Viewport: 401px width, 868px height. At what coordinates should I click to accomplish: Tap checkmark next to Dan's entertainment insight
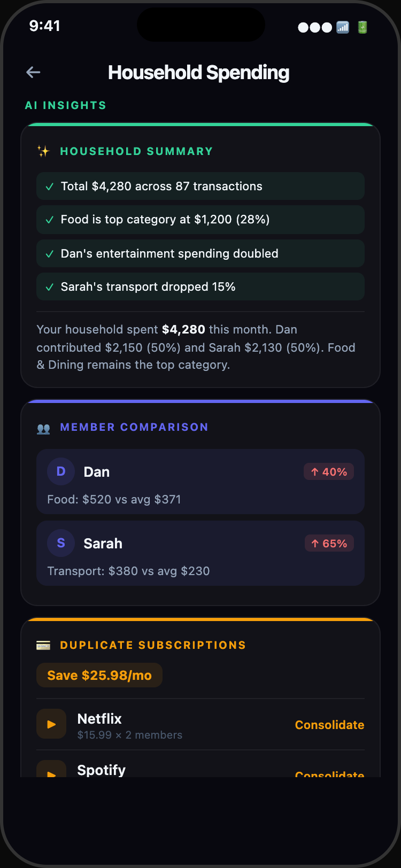(x=50, y=254)
